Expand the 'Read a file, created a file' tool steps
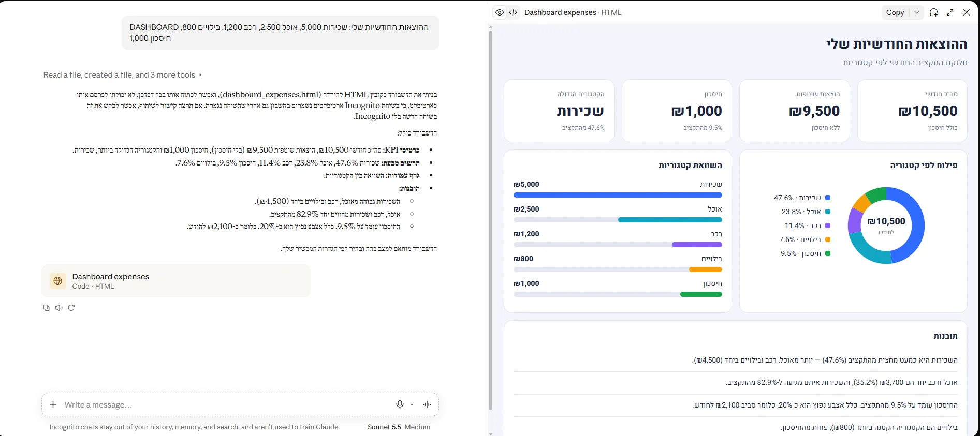This screenshot has width=980, height=436. click(123, 75)
